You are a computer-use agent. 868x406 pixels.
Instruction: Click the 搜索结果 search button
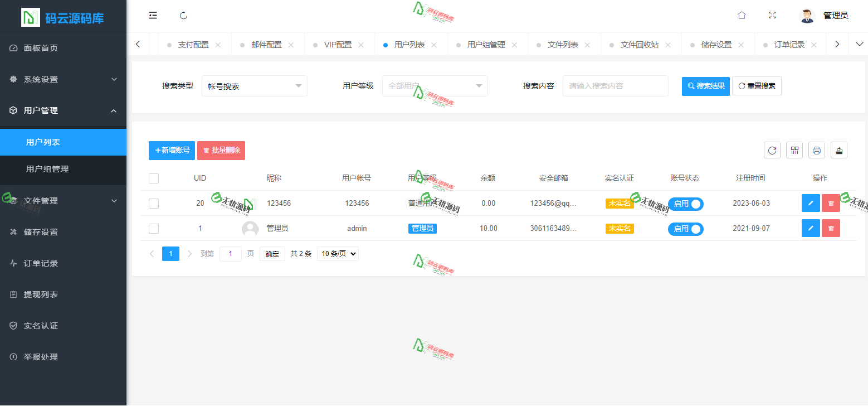click(x=705, y=86)
